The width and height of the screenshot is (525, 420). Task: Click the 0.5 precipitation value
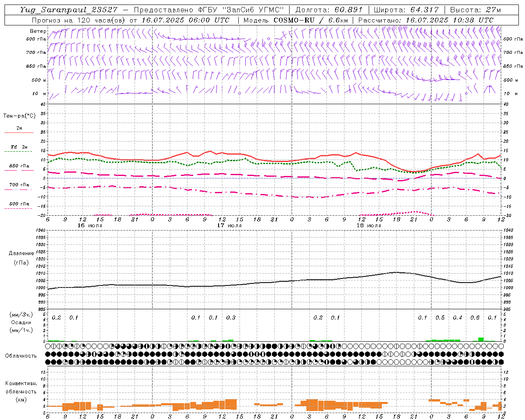(x=440, y=318)
